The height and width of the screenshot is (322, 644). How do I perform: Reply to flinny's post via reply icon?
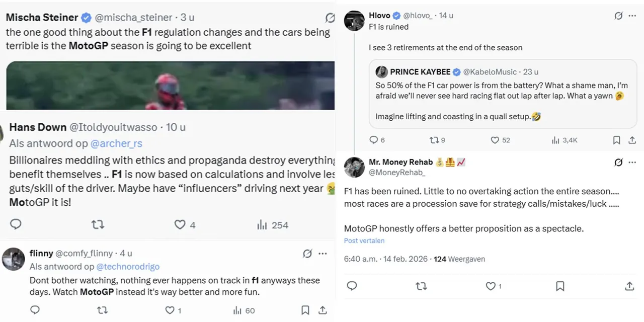(x=35, y=310)
